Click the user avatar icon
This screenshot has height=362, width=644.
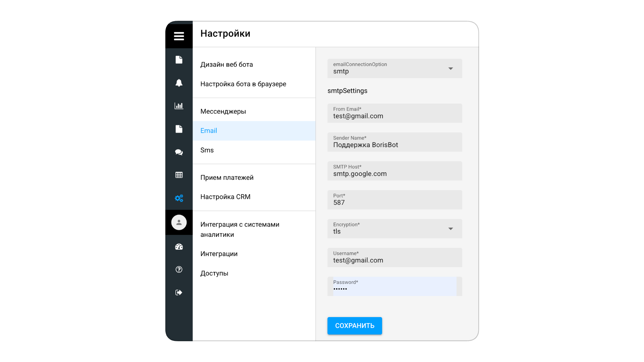179,222
